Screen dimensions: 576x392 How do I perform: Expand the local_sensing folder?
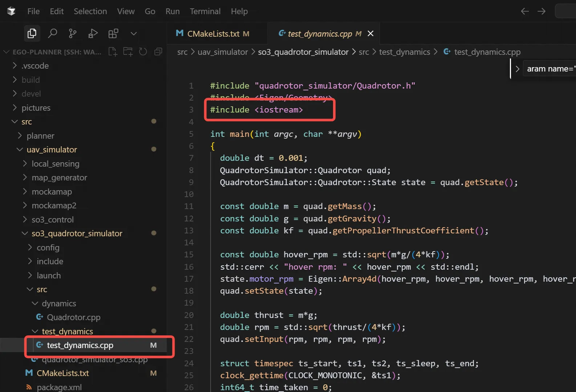pyautogui.click(x=55, y=164)
